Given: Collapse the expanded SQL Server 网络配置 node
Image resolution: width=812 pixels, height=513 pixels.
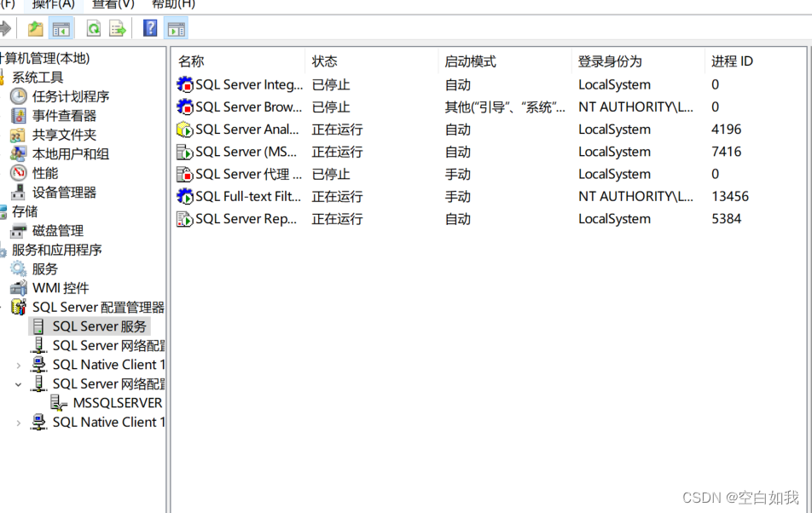Looking at the screenshot, I should click(x=19, y=385).
